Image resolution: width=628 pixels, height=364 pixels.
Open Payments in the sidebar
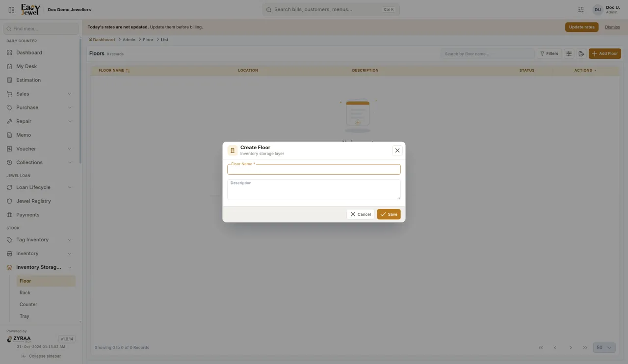pyautogui.click(x=39, y=215)
